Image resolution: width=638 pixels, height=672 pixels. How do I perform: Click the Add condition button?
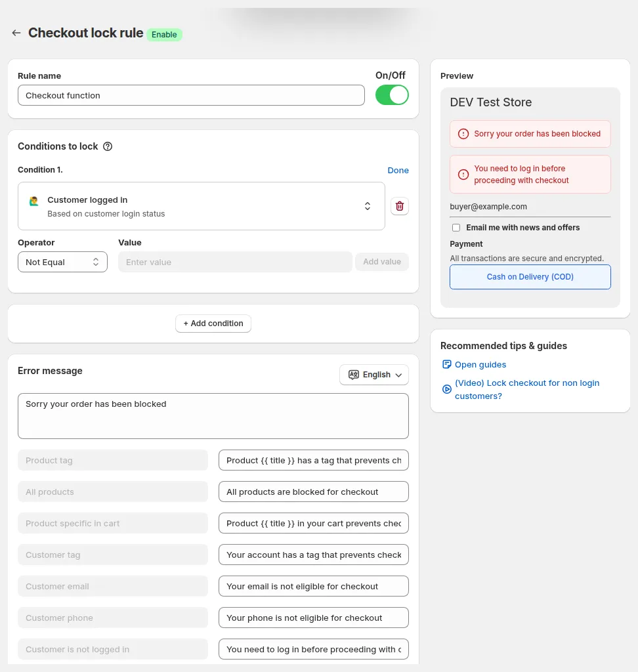213,324
